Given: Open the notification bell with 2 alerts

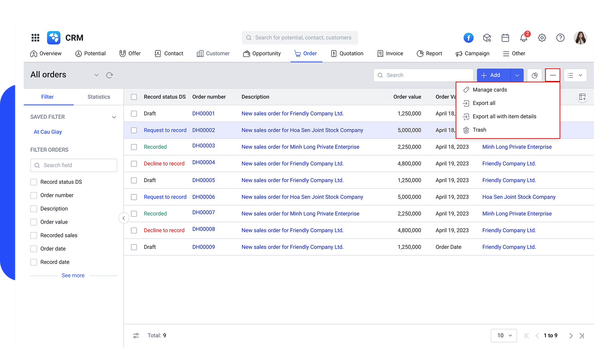Looking at the screenshot, I should (524, 38).
